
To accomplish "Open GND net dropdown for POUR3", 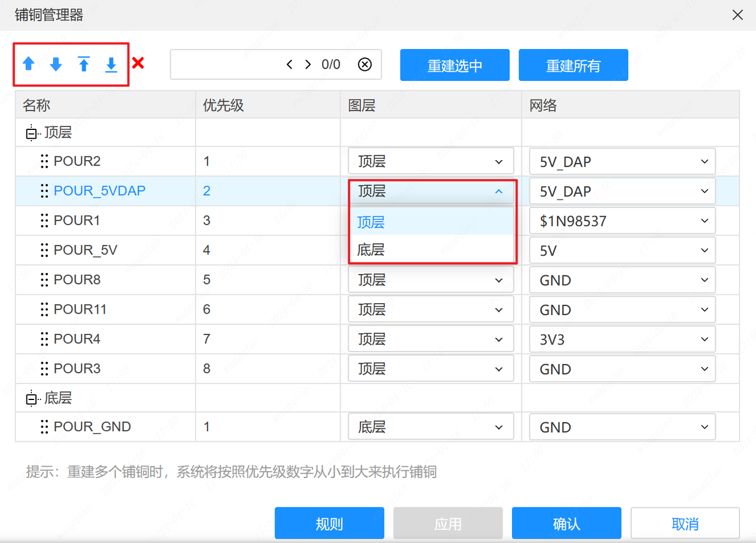I will 623,368.
